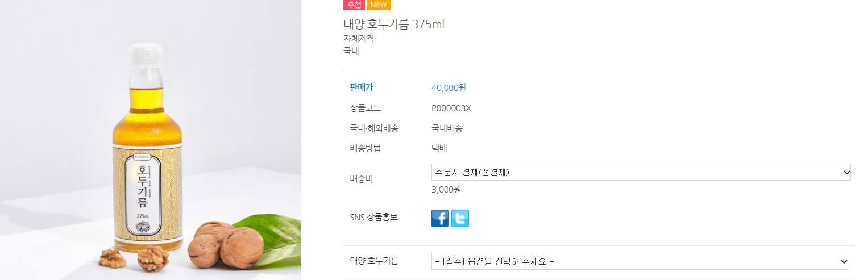Click the walnuts beside the bottle
Image resolution: width=868 pixels, height=280 pixels.
[x=226, y=244]
